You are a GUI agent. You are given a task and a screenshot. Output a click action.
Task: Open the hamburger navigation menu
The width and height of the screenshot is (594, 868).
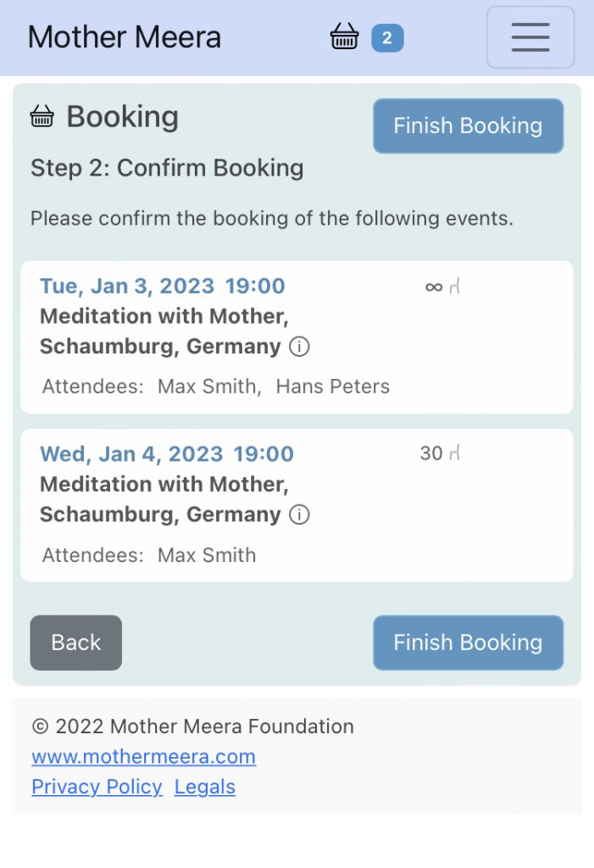[x=530, y=37]
